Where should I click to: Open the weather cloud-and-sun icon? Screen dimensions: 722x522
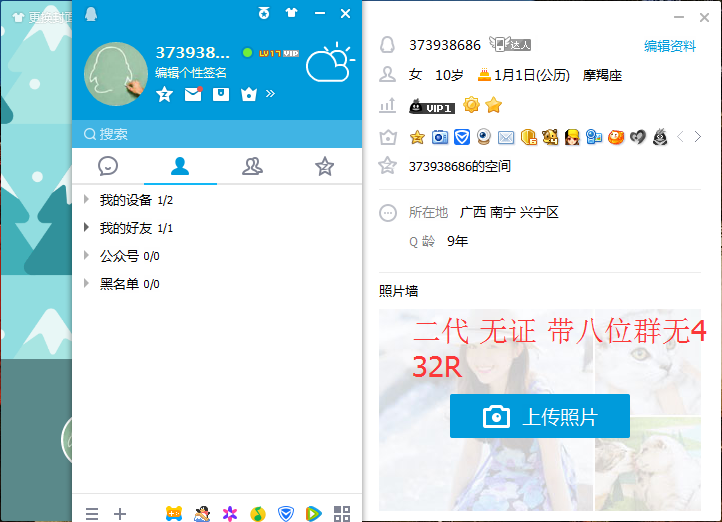tap(330, 62)
